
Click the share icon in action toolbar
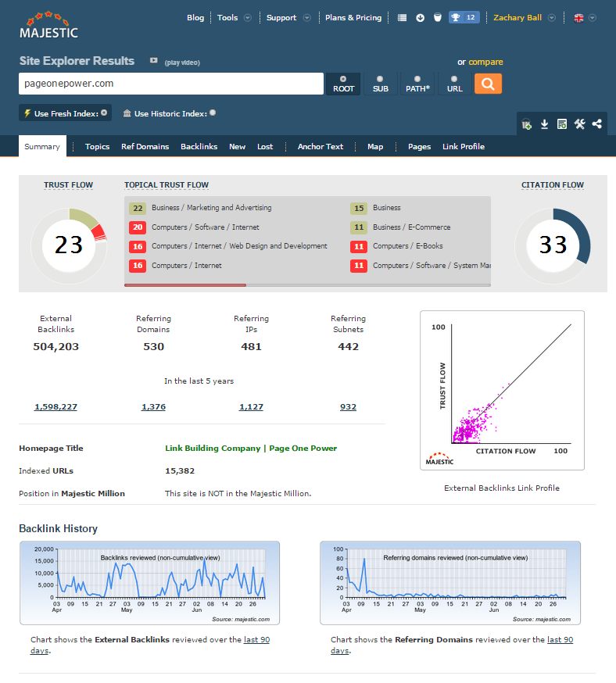(596, 123)
